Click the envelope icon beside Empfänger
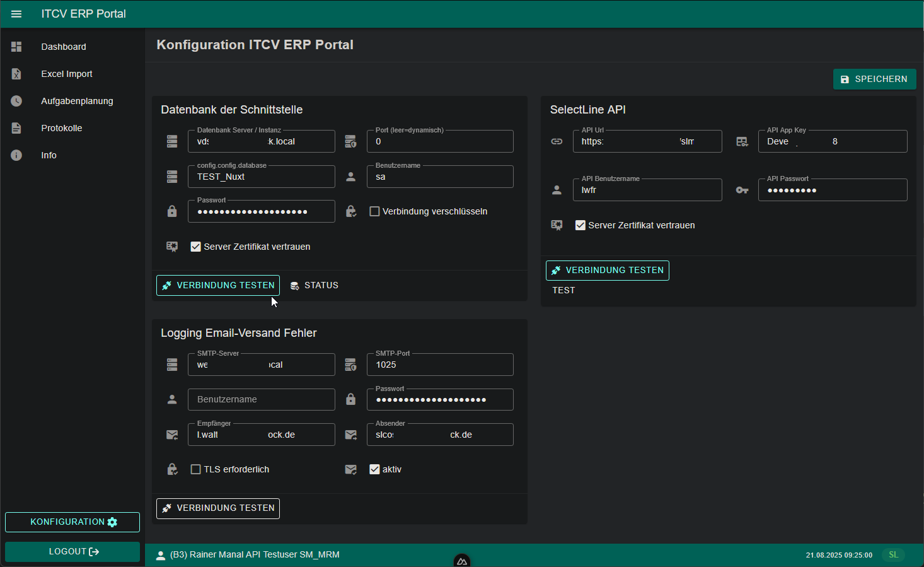Image resolution: width=924 pixels, height=567 pixels. [172, 434]
